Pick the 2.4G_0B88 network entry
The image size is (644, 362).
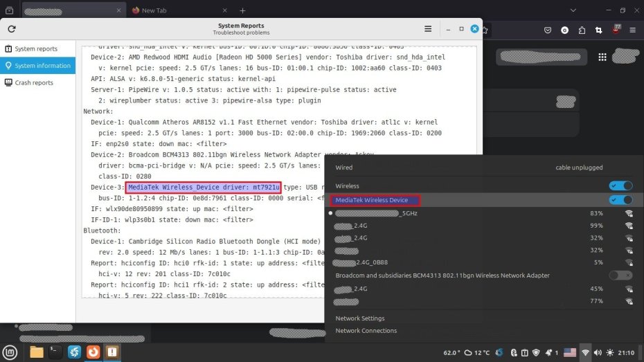pyautogui.click(x=484, y=262)
